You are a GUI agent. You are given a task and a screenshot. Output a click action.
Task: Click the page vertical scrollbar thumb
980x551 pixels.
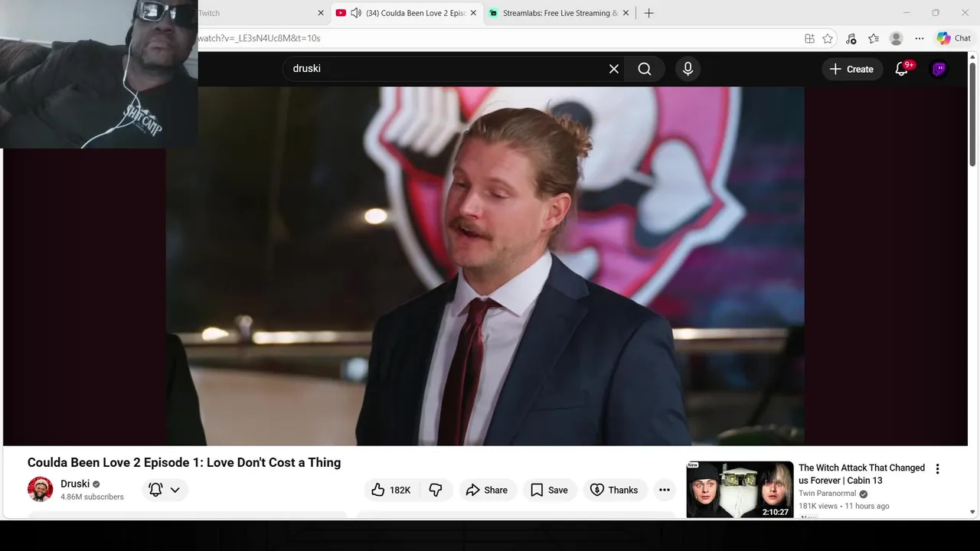pyautogui.click(x=973, y=113)
